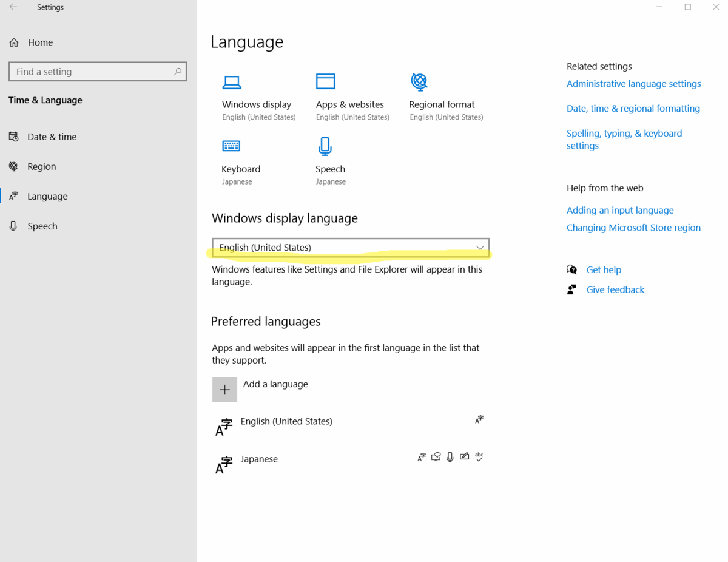Image resolution: width=728 pixels, height=562 pixels.
Task: Open Adding an input language link
Action: (620, 210)
